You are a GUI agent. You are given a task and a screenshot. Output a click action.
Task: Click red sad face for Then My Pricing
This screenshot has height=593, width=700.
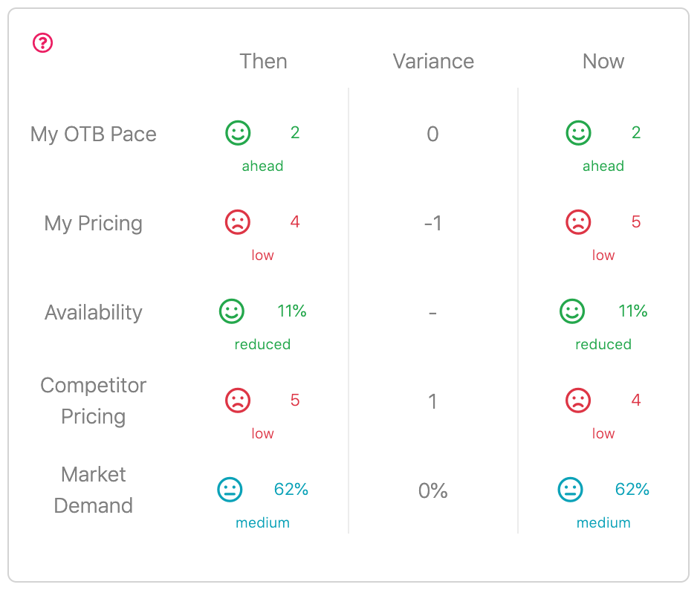(x=238, y=222)
